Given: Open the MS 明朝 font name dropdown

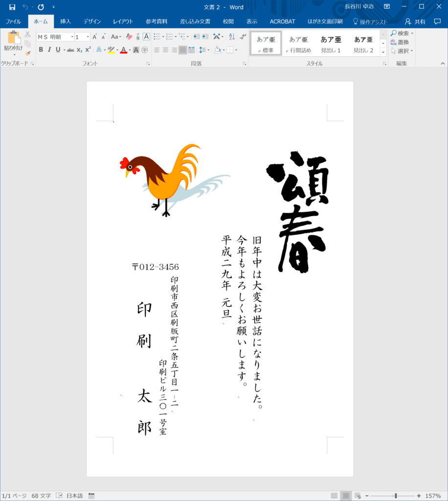Looking at the screenshot, I should 72,37.
